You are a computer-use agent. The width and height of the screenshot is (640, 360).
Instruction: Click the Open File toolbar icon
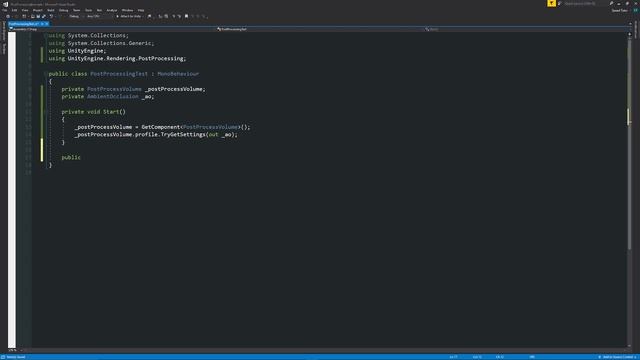click(x=33, y=16)
